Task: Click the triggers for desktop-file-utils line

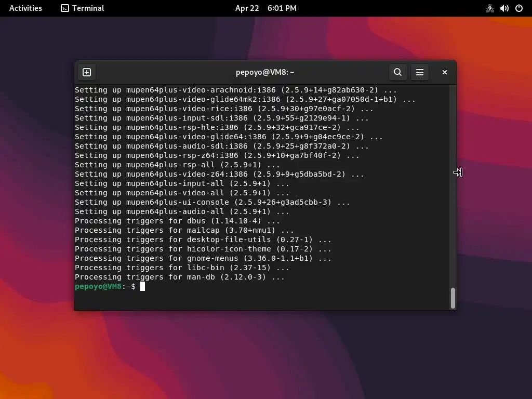Action: click(x=203, y=240)
